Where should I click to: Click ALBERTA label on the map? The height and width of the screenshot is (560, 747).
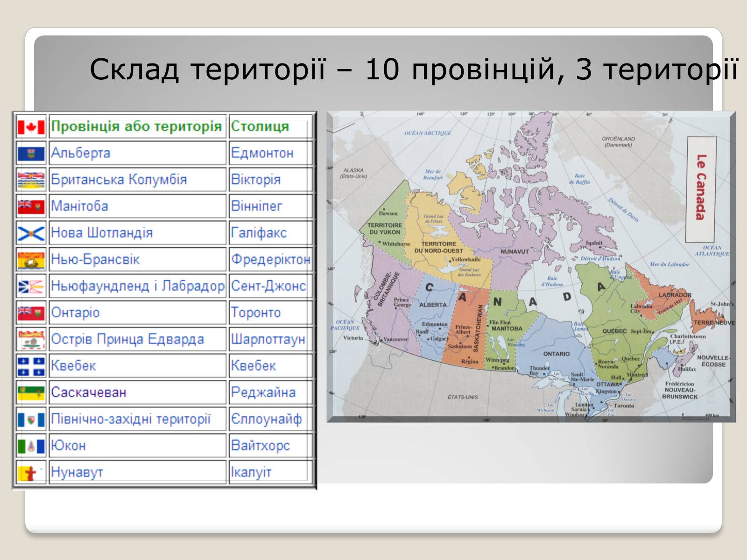pyautogui.click(x=433, y=305)
